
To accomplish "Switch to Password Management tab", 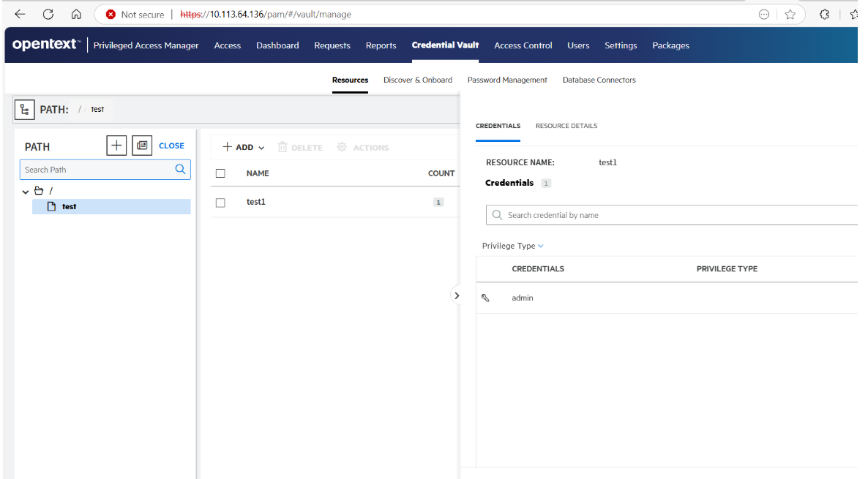I will pos(507,80).
